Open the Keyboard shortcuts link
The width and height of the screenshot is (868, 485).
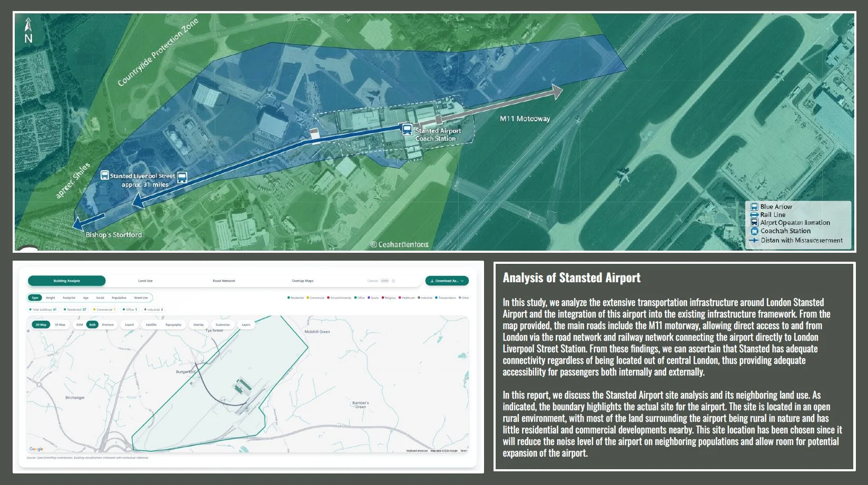(417, 451)
